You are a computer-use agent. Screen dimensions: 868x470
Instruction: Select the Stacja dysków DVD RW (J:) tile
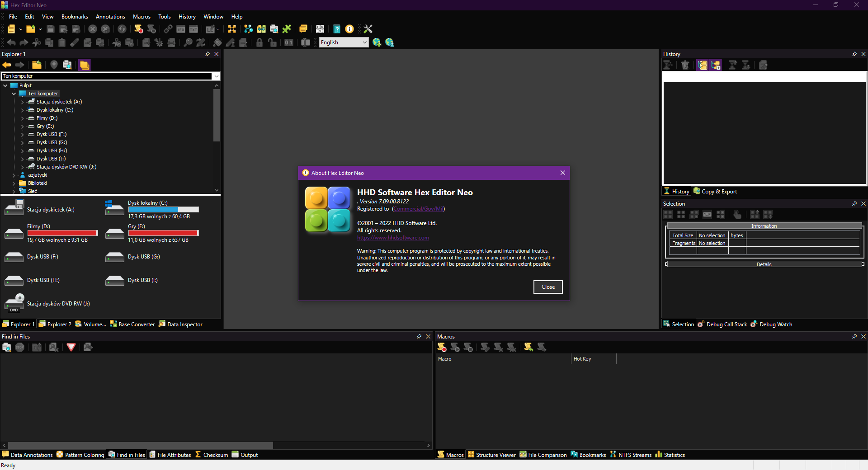[x=47, y=304]
